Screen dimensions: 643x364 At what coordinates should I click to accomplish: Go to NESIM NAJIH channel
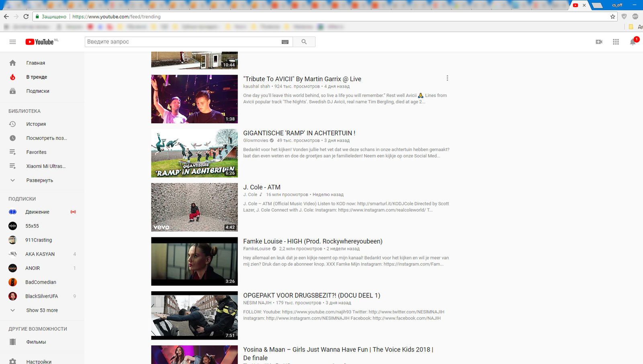click(257, 303)
